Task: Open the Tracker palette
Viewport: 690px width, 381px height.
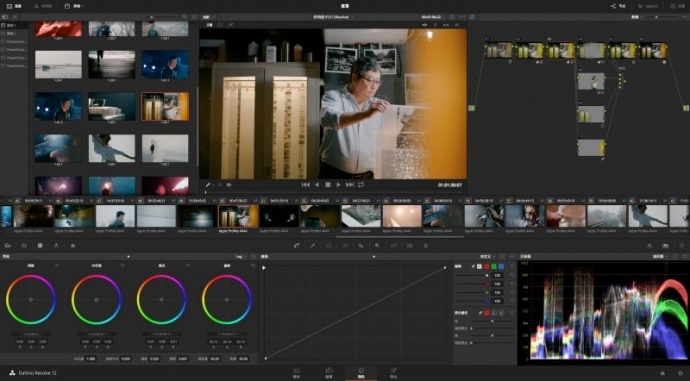Action: pos(345,245)
